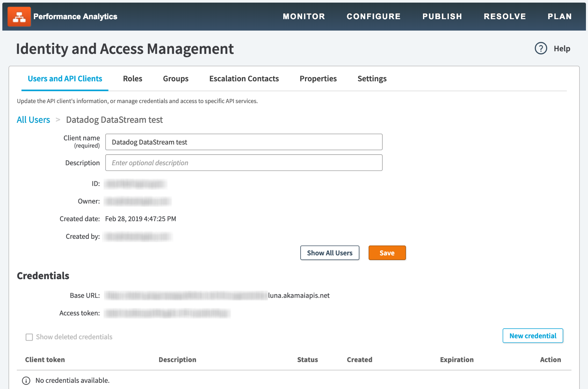Switch to the Groups tab
The image size is (588, 389).
point(175,79)
